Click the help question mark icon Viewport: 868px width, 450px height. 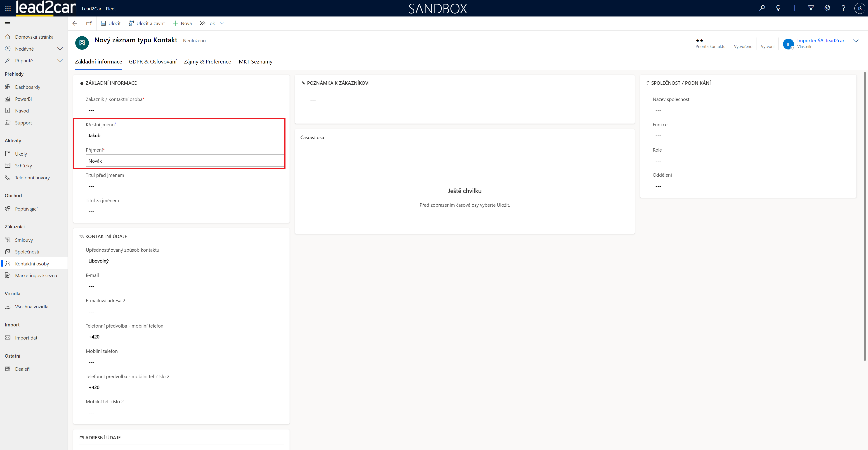pyautogui.click(x=843, y=8)
